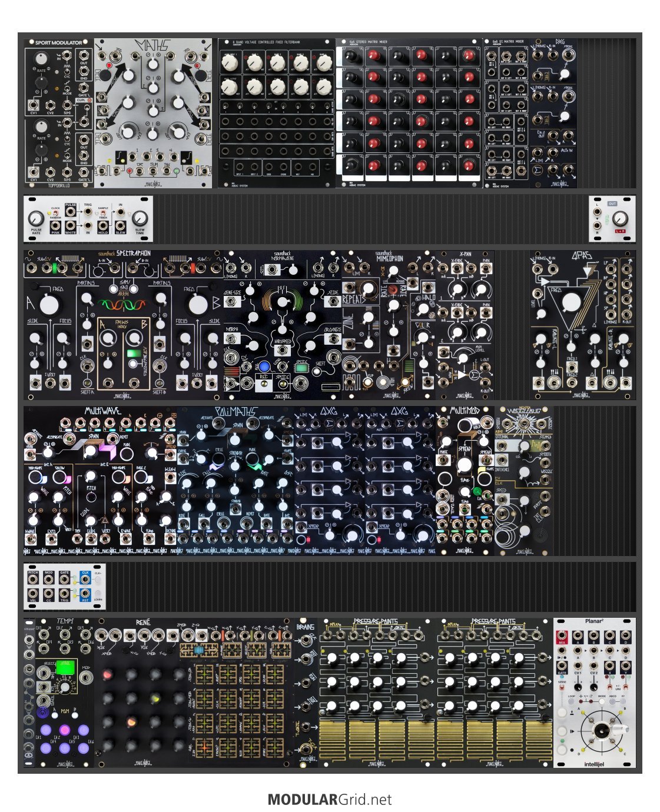660x812 pixels.
Task: Select the Wogglebug module
Action: click(524, 481)
